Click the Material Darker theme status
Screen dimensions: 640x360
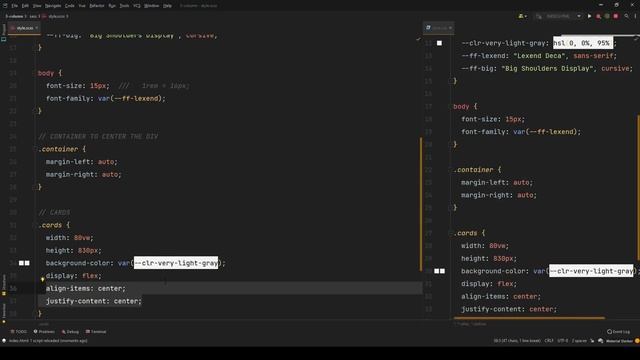pyautogui.click(x=619, y=341)
